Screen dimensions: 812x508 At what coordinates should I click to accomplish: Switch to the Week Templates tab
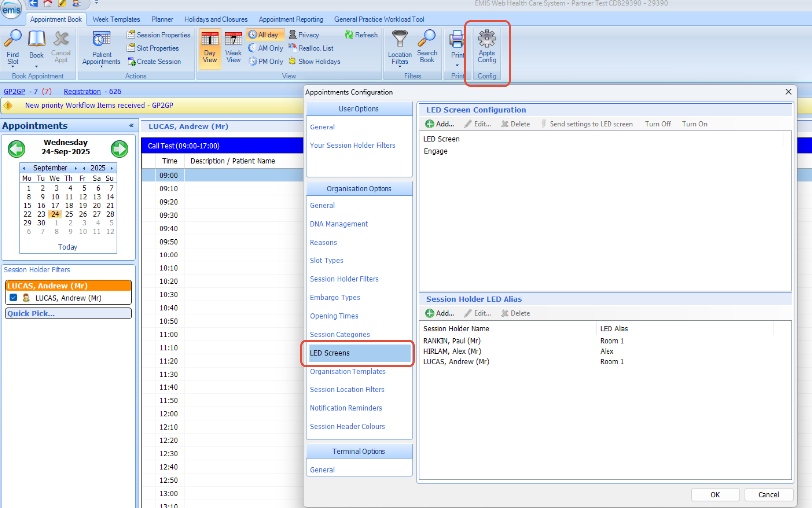[x=116, y=19]
